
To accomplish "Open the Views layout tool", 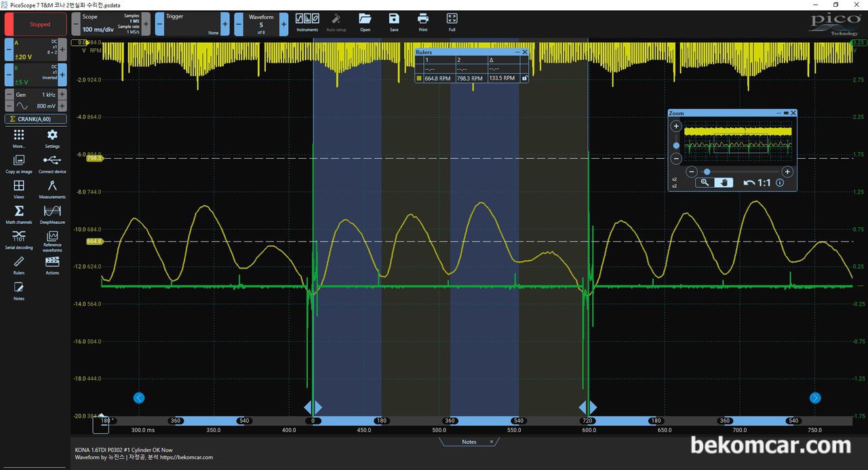I will pos(19,189).
